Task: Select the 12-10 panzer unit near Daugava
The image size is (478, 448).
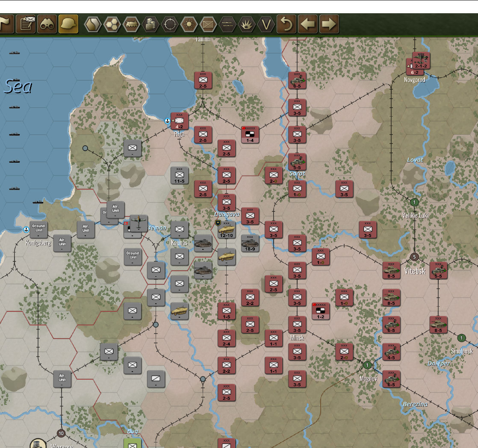Action: [x=226, y=230]
